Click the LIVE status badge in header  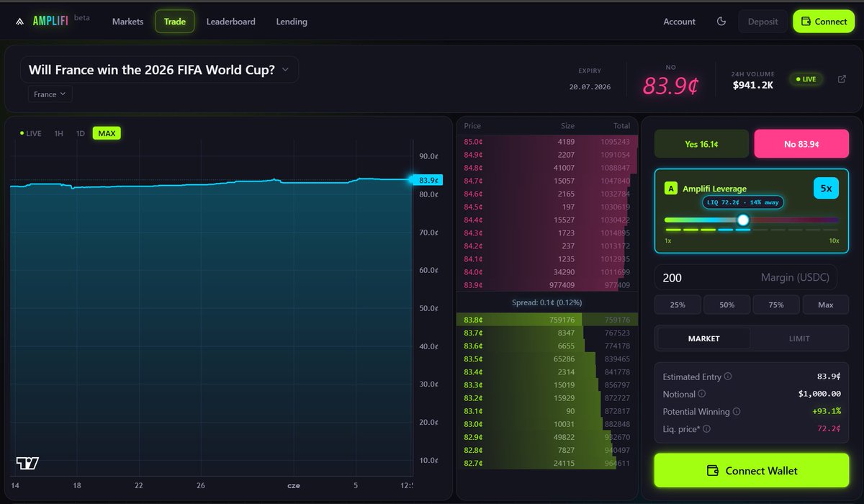pos(805,78)
